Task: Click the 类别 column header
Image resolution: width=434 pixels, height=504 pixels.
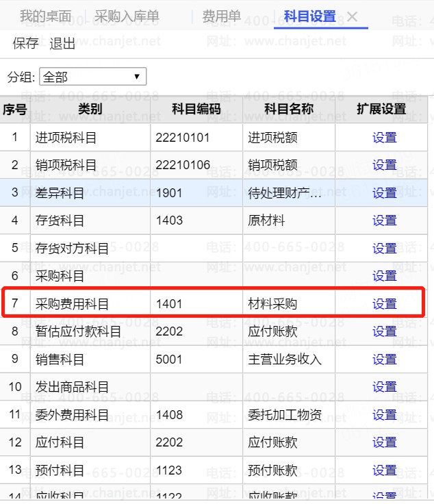Action: (x=90, y=109)
